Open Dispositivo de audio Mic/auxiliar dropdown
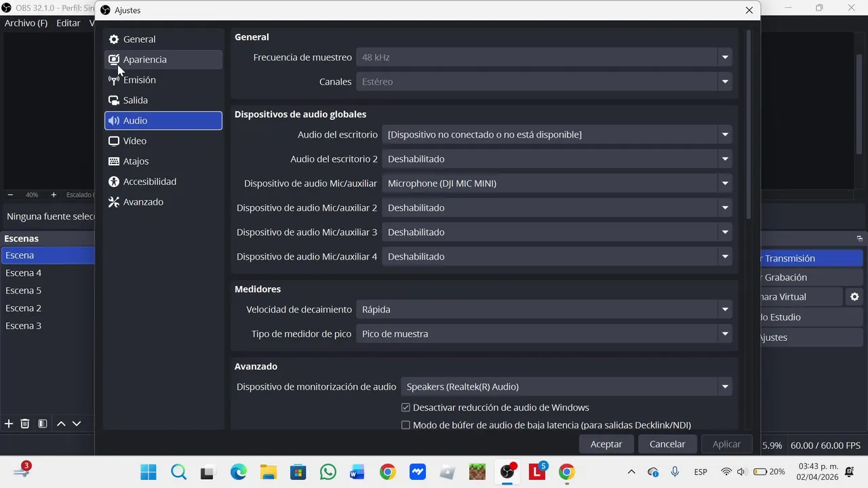Screen dimensions: 868x488 pyautogui.click(x=557, y=183)
